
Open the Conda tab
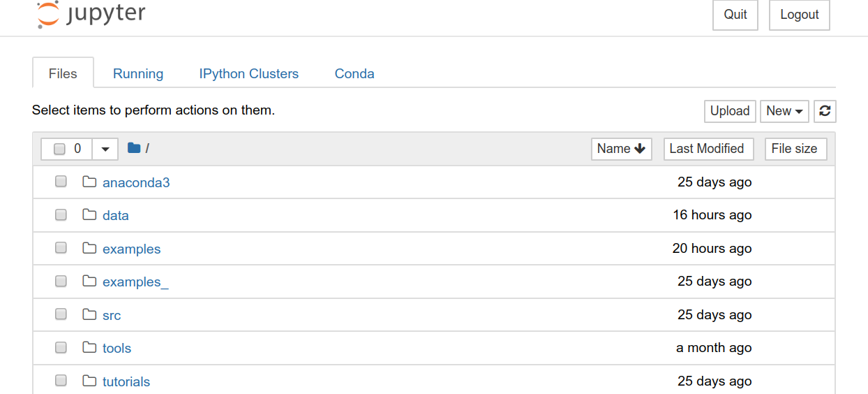354,73
